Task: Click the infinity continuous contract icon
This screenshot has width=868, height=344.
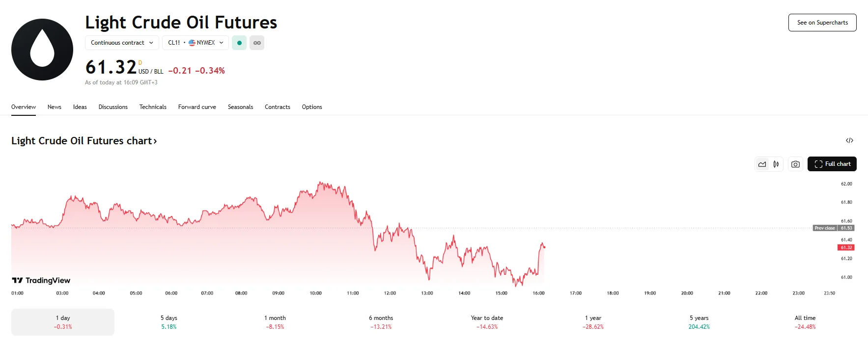Action: coord(257,43)
